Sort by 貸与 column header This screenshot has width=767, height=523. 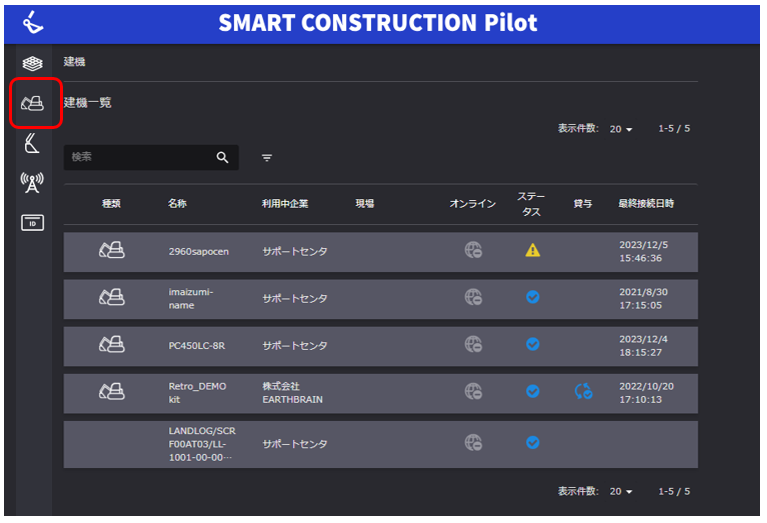pyautogui.click(x=583, y=204)
